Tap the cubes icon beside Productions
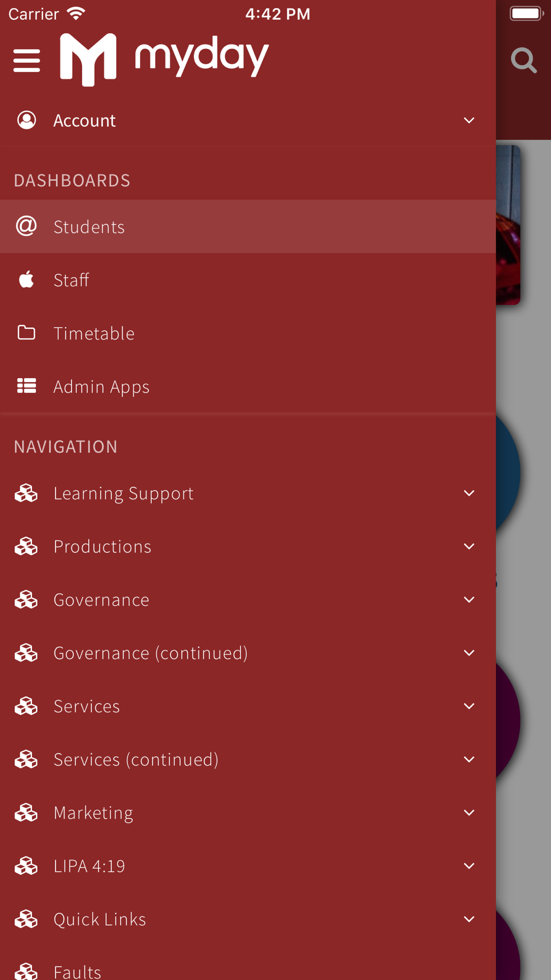The width and height of the screenshot is (551, 980). tap(26, 546)
